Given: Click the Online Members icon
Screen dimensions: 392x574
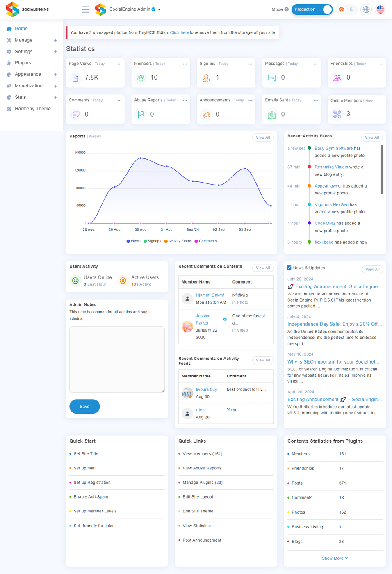Looking at the screenshot, I should click(x=337, y=114).
